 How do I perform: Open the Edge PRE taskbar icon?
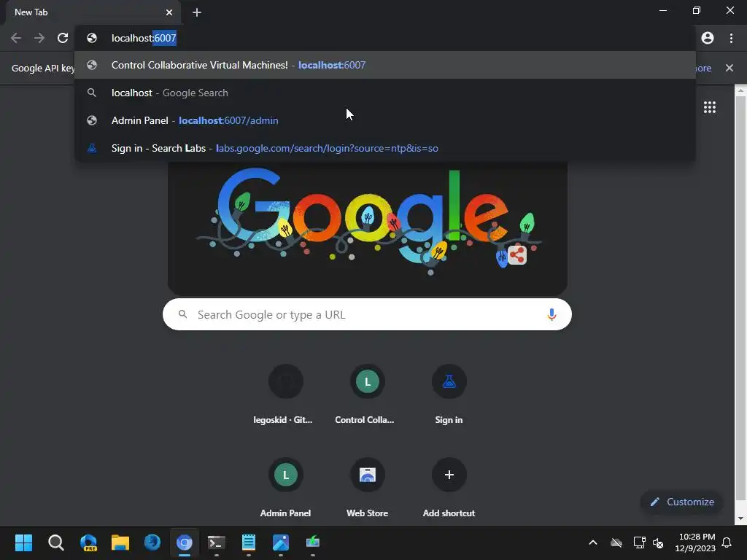[x=88, y=542]
